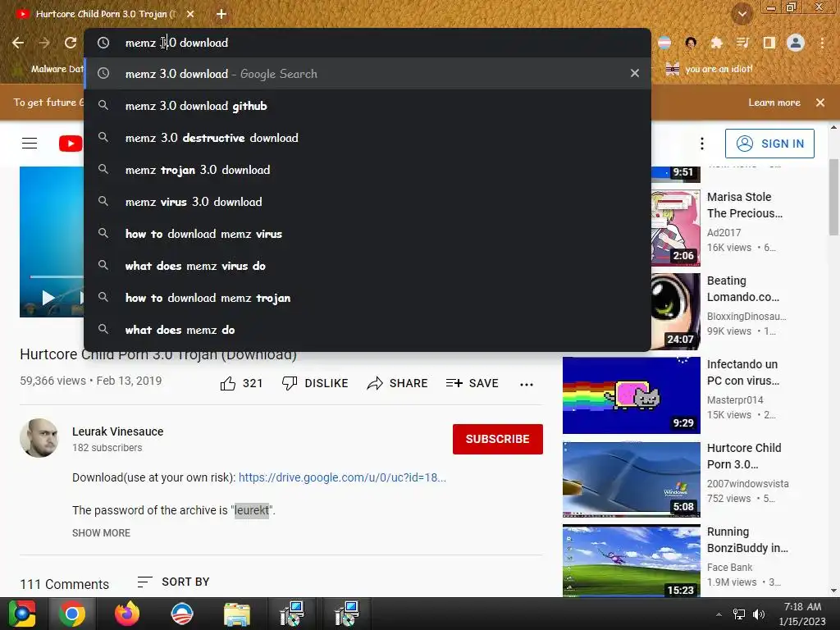Open the Nyan Cat 'Infectando un PC' thumbnail
840x630 pixels.
[632, 395]
